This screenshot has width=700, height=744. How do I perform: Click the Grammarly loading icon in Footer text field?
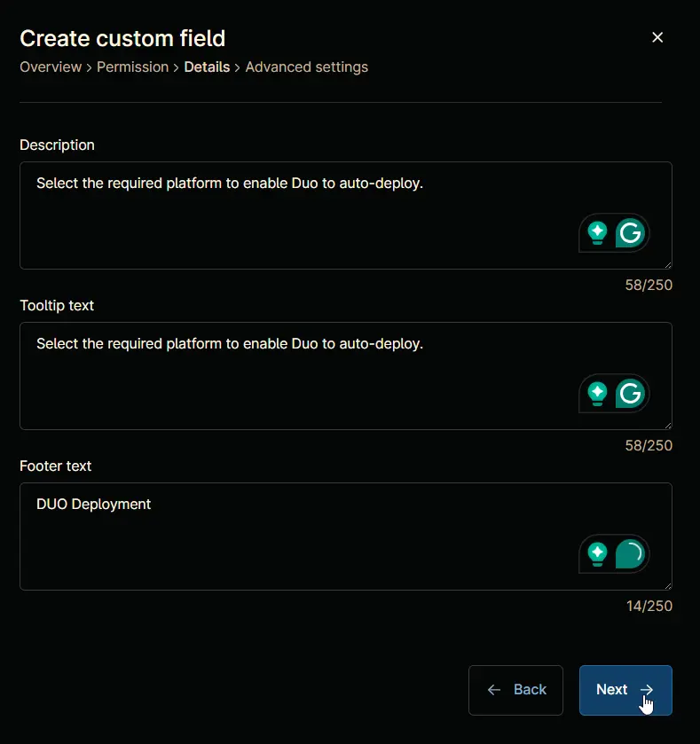(x=630, y=553)
